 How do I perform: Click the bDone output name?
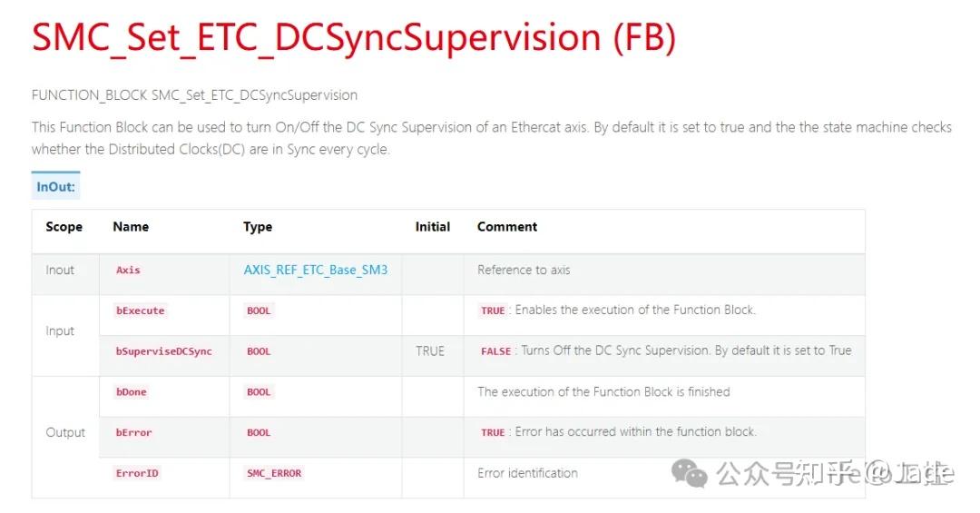point(131,392)
